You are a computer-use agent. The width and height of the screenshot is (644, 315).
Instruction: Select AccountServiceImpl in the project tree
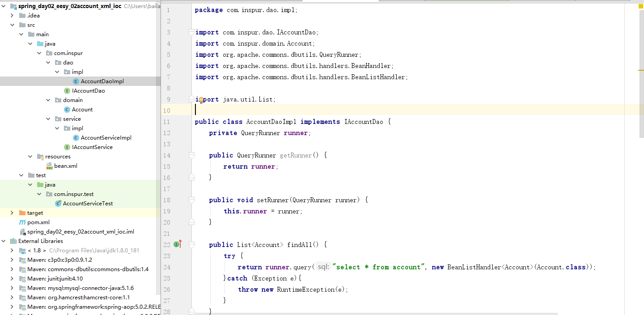106,138
